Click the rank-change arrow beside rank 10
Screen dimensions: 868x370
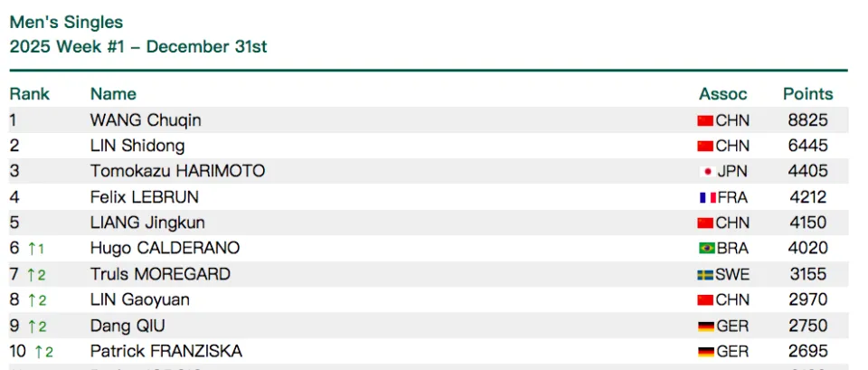point(37,352)
